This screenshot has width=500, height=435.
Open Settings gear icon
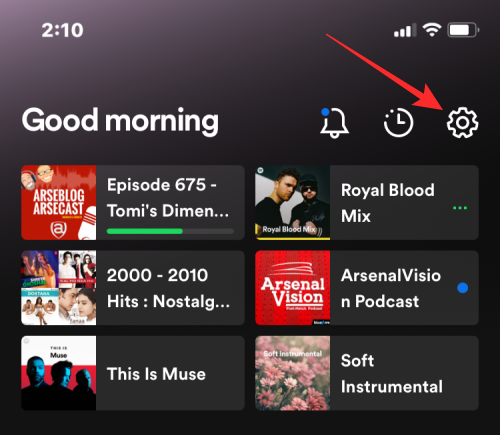click(462, 123)
